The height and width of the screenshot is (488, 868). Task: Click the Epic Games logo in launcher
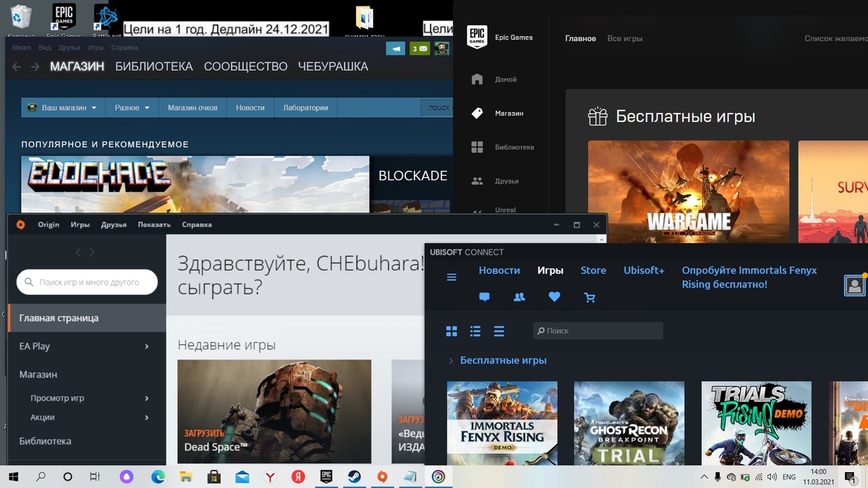pos(477,38)
